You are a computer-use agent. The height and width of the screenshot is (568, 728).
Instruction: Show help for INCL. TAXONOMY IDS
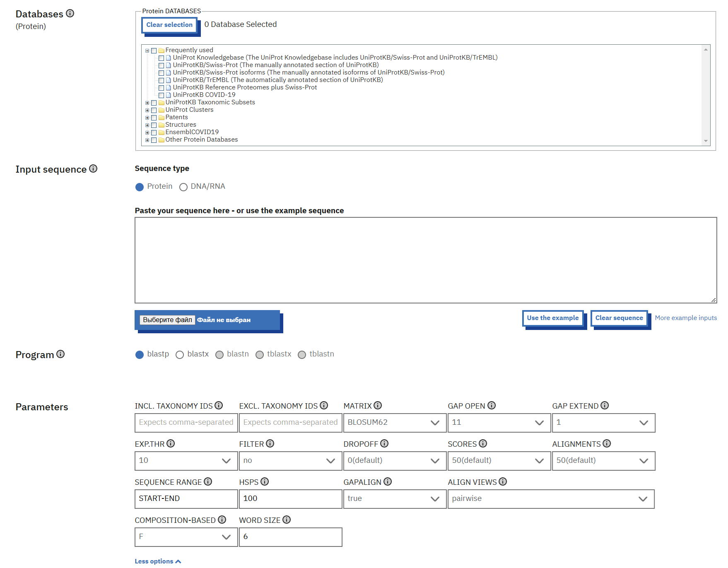coord(219,405)
